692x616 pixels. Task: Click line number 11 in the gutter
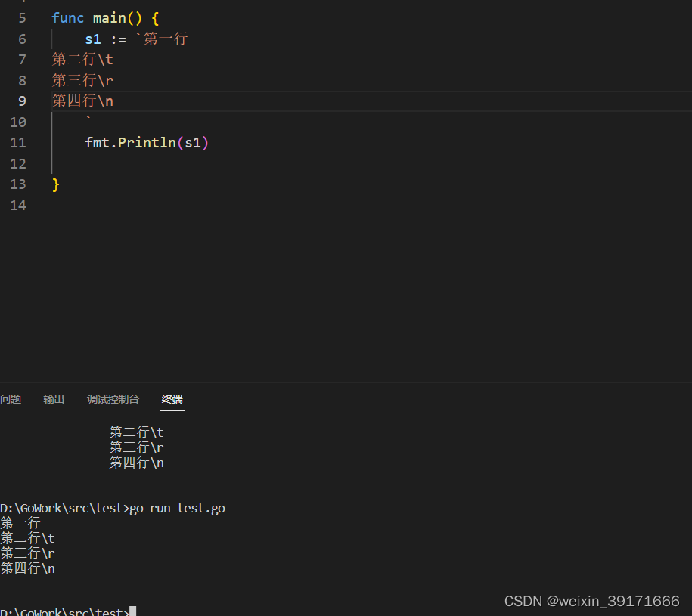(x=19, y=142)
